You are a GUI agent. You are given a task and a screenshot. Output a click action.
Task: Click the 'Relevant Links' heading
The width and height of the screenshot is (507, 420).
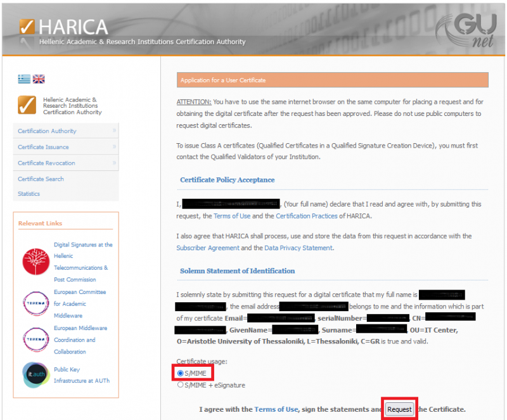pos(40,224)
